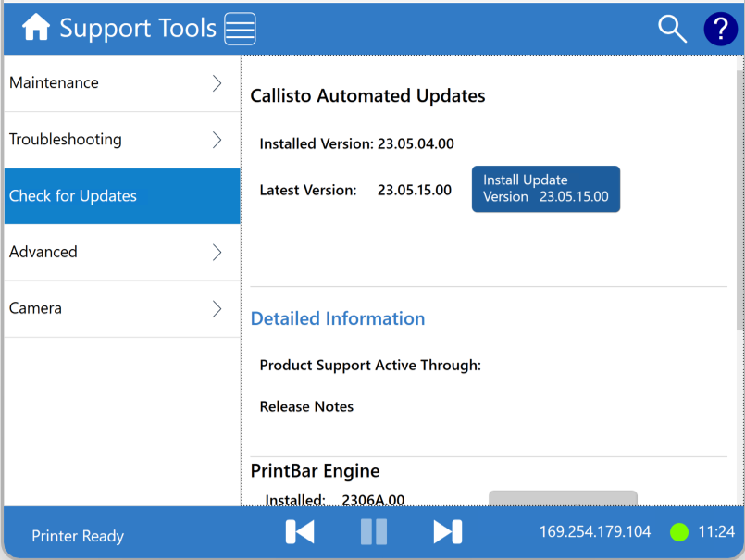Expand the Maintenance chevron arrow
Screen dimensions: 745x560
(217, 83)
